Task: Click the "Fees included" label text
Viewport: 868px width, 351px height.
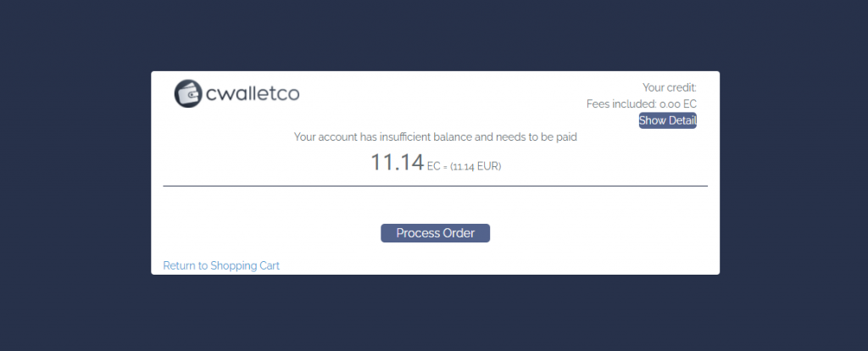Action: point(621,103)
